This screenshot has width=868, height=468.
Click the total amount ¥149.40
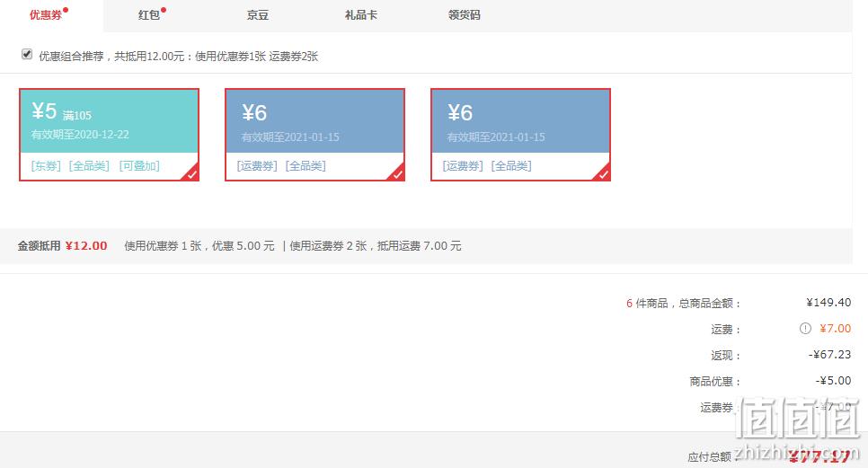coord(828,303)
